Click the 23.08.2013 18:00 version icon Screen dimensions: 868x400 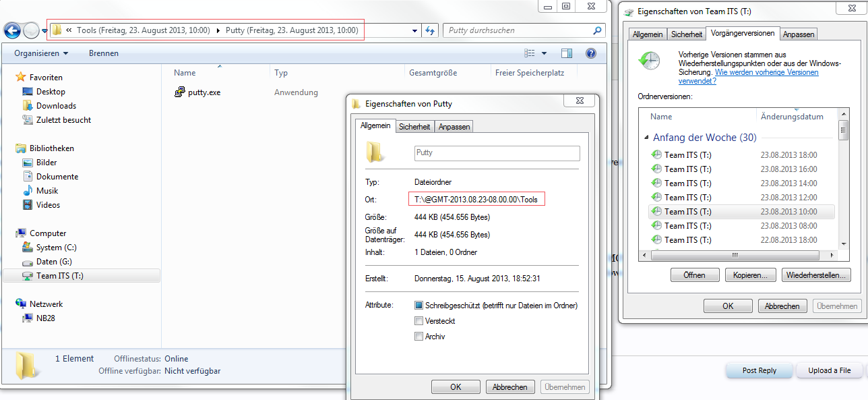point(656,155)
